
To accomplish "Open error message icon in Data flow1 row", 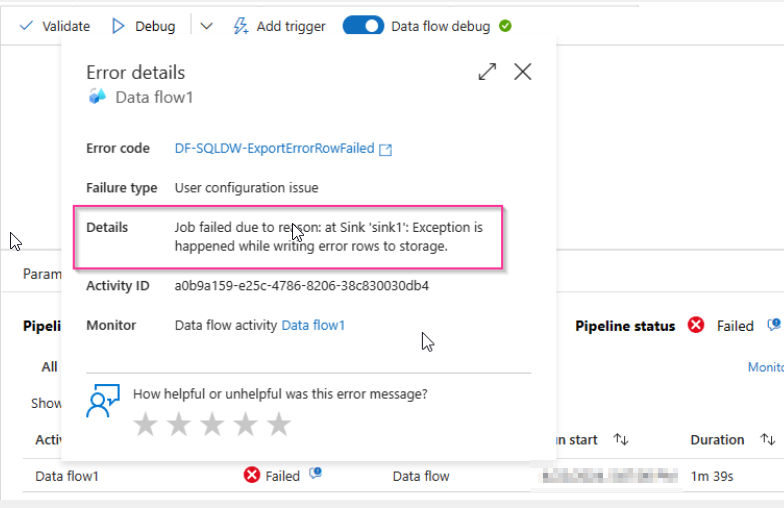I will click(x=315, y=473).
